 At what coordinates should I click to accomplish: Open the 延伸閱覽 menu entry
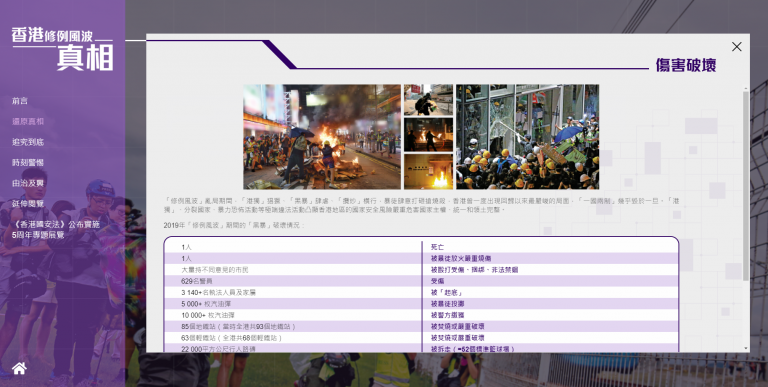tap(28, 204)
